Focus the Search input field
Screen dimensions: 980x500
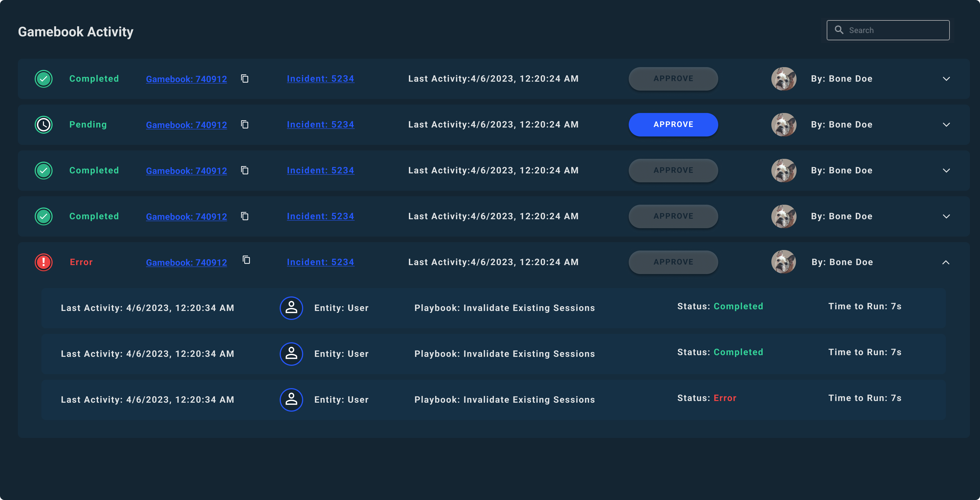pos(888,30)
